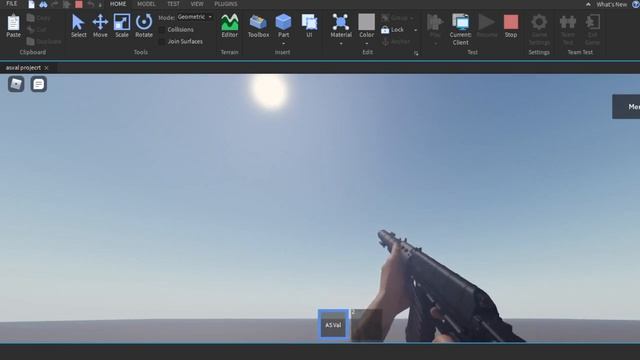Image resolution: width=640 pixels, height=360 pixels.
Task: Click the binoculars find icon
Action: [43, 4]
